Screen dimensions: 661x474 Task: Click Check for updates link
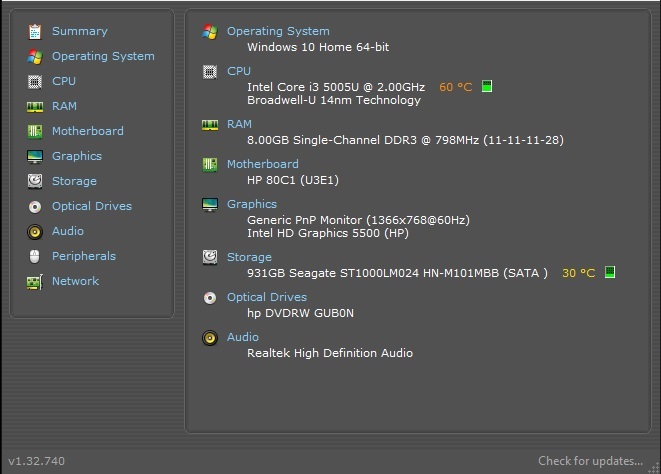point(591,461)
